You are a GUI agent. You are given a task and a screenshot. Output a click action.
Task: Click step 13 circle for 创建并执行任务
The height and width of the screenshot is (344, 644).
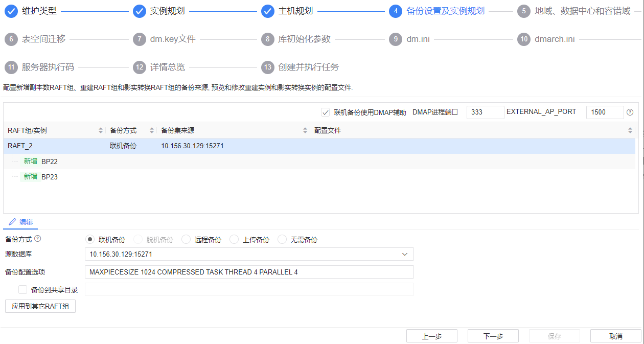(268, 67)
